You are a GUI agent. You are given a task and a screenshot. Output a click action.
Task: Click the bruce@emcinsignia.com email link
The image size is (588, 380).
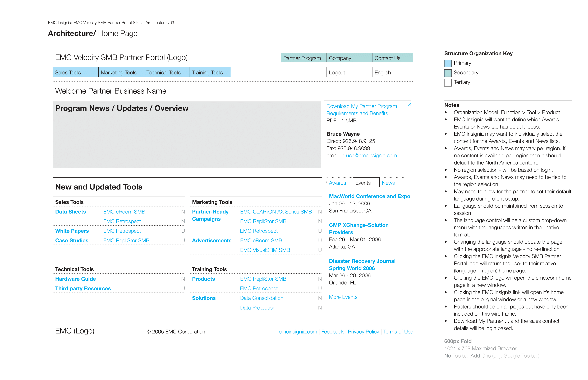tap(369, 156)
